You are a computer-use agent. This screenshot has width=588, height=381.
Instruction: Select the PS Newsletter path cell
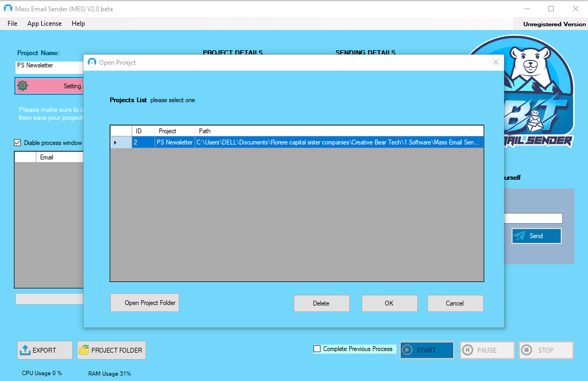pos(339,142)
